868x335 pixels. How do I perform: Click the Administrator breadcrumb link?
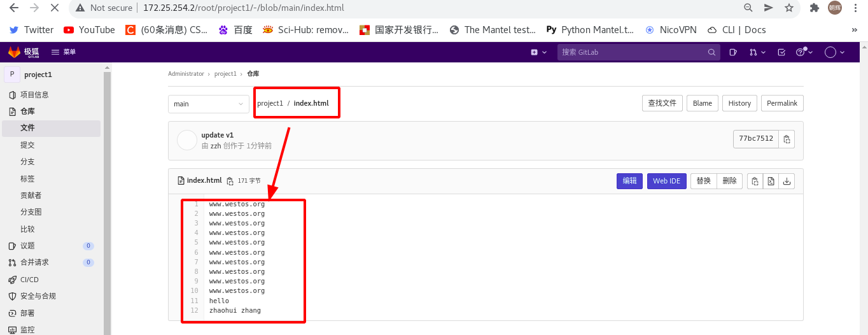point(186,74)
